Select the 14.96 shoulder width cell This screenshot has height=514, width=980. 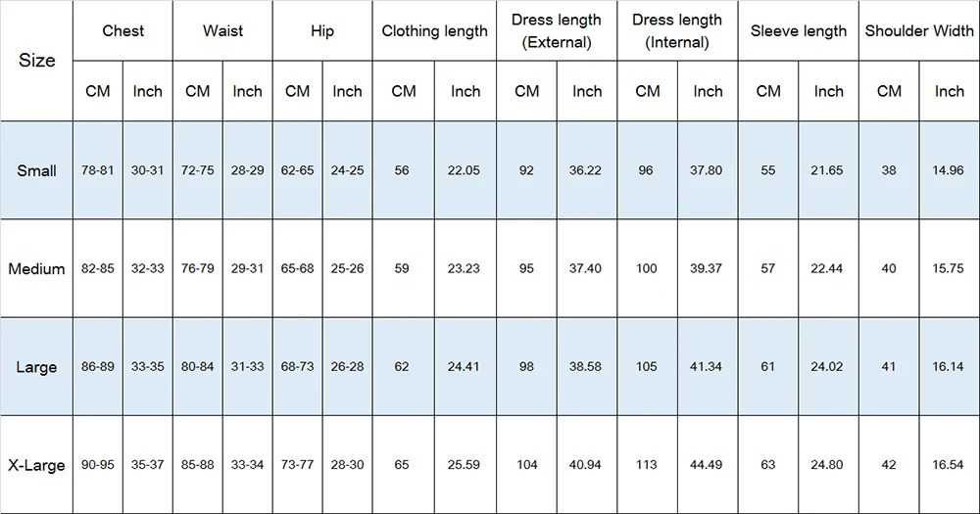pos(949,170)
